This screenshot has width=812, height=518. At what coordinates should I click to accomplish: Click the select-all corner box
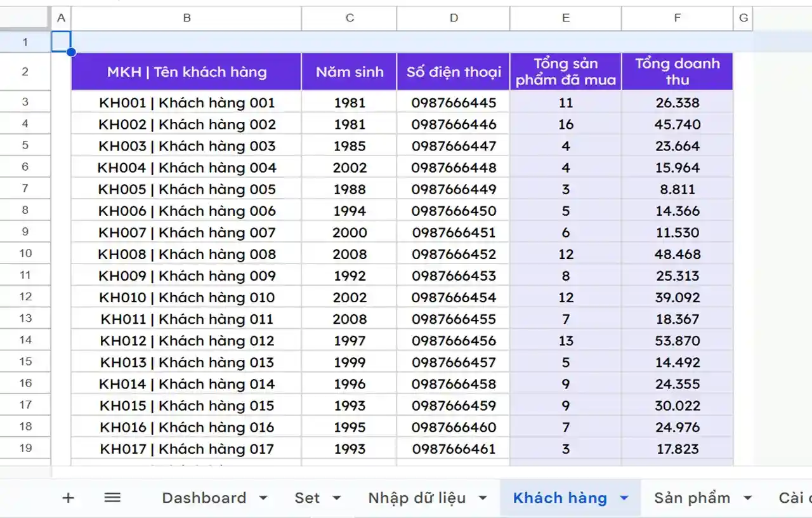(x=25, y=18)
